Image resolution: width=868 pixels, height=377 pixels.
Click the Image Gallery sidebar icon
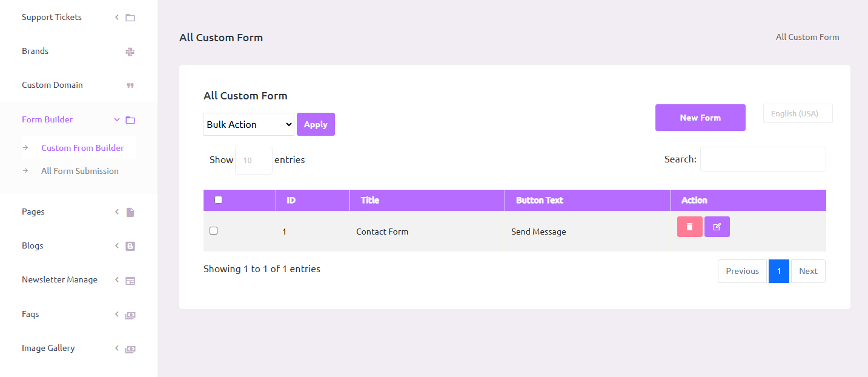130,349
